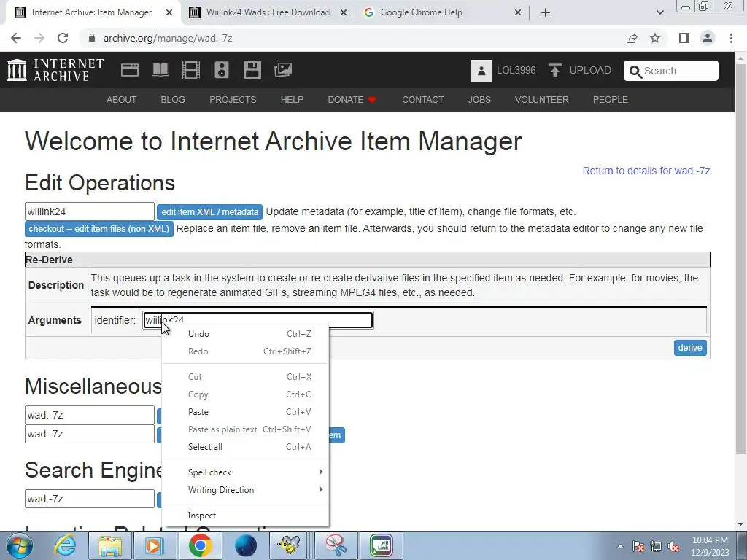Open Windows Start orb
Screen dimensions: 747x560
(20, 545)
